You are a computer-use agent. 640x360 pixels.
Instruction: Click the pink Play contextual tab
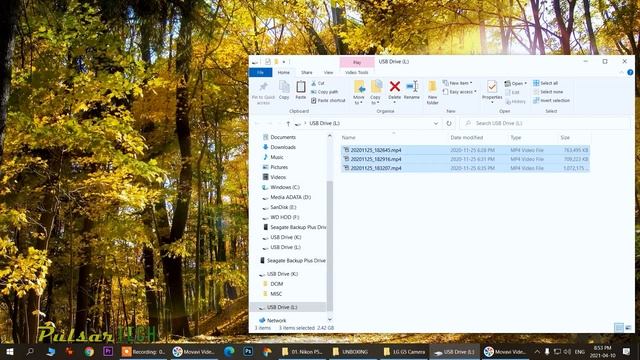pyautogui.click(x=357, y=62)
